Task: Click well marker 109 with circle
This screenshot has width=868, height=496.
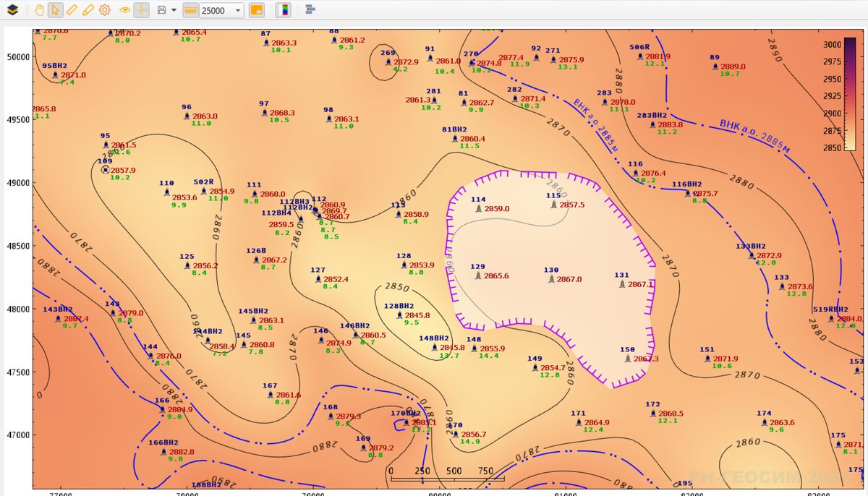Action: coord(106,169)
